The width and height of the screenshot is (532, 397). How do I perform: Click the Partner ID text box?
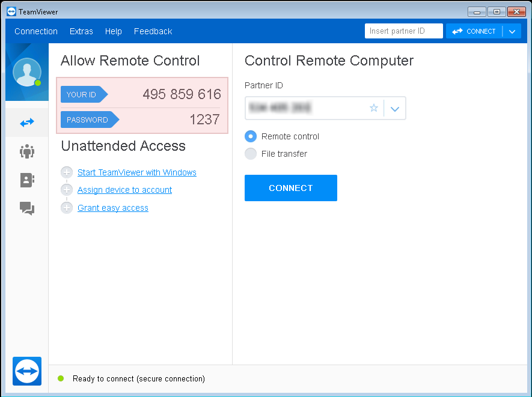(325, 108)
